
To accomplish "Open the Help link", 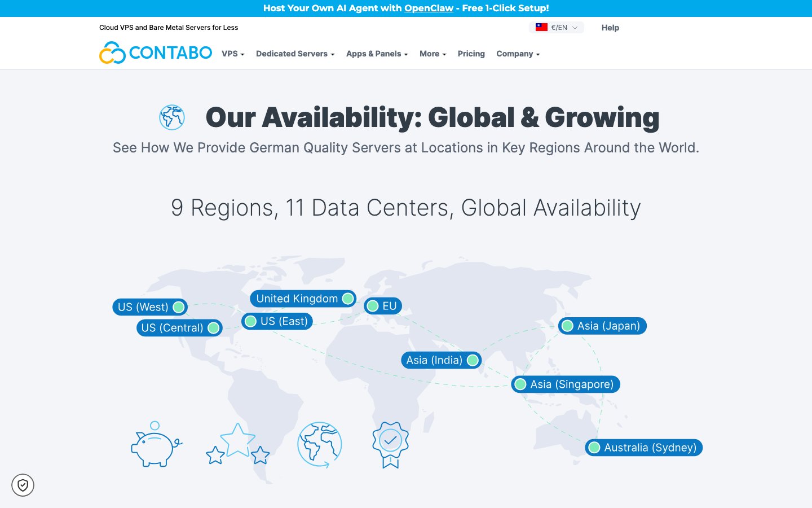I will (610, 28).
